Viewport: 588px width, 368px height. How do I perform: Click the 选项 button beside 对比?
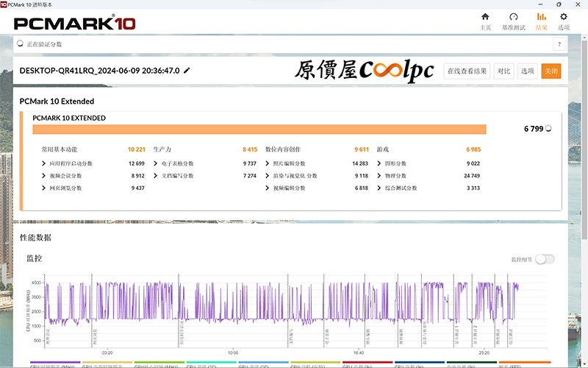[x=527, y=71]
